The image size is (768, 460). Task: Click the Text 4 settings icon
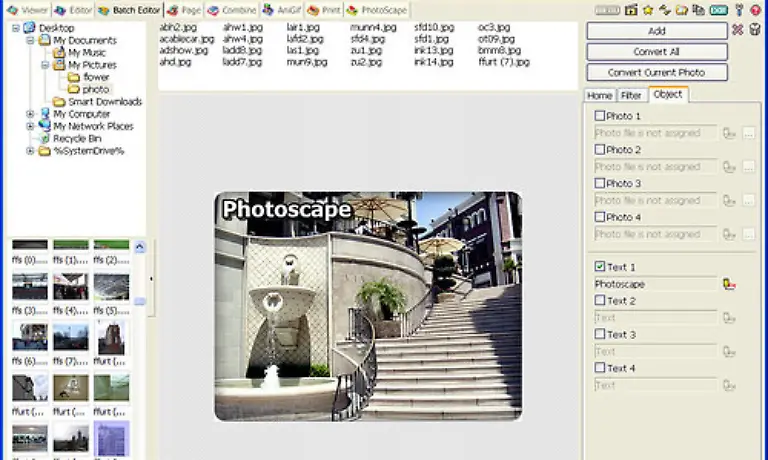point(729,386)
